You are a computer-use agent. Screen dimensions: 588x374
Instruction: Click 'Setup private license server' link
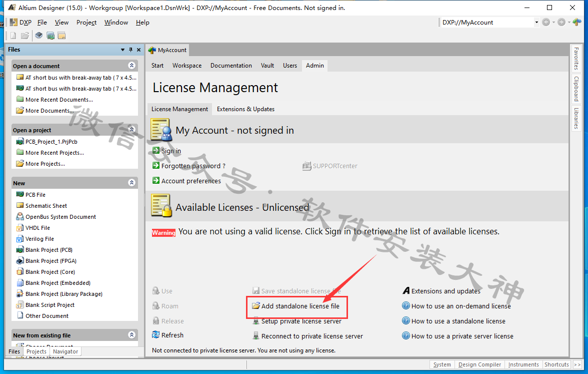(x=301, y=321)
